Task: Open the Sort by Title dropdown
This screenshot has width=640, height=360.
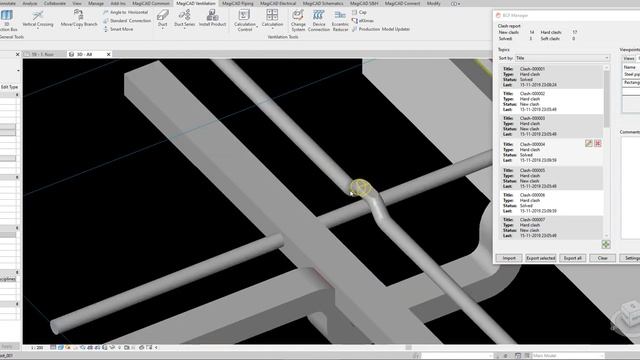Action: click(x=562, y=58)
